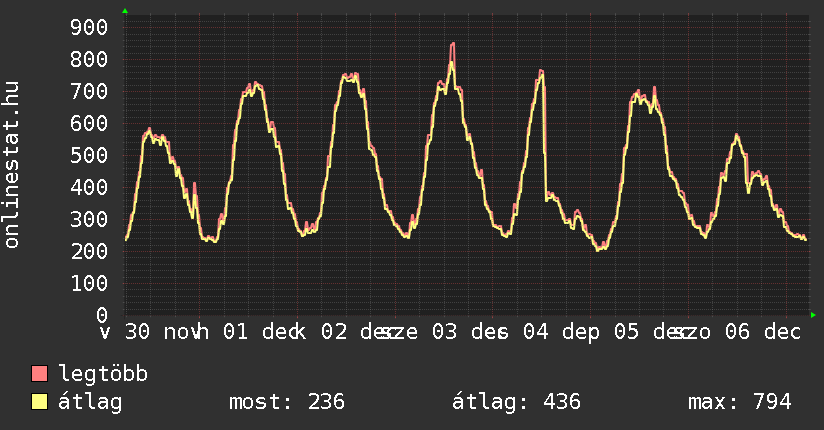Click the yellow átlag legend swatch
Viewport: 824px width, 430px height.
click(x=40, y=403)
